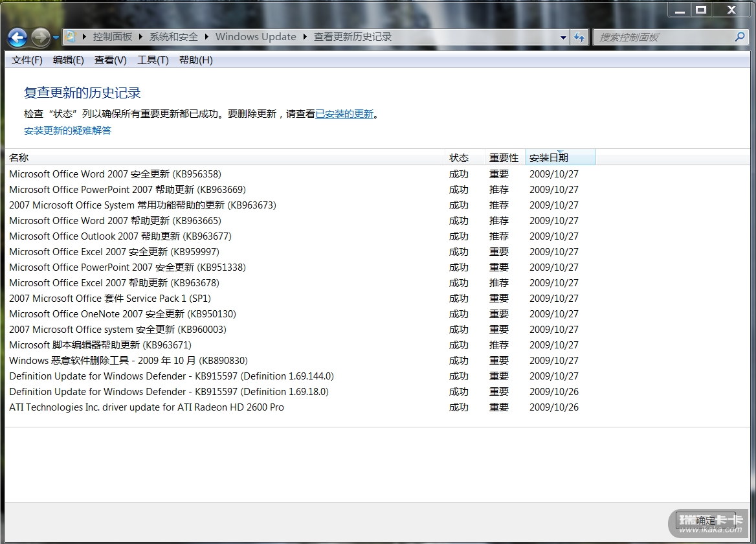Select Office System 常用功能帮助 (KB963673) row
This screenshot has width=756, height=544.
click(x=301, y=205)
